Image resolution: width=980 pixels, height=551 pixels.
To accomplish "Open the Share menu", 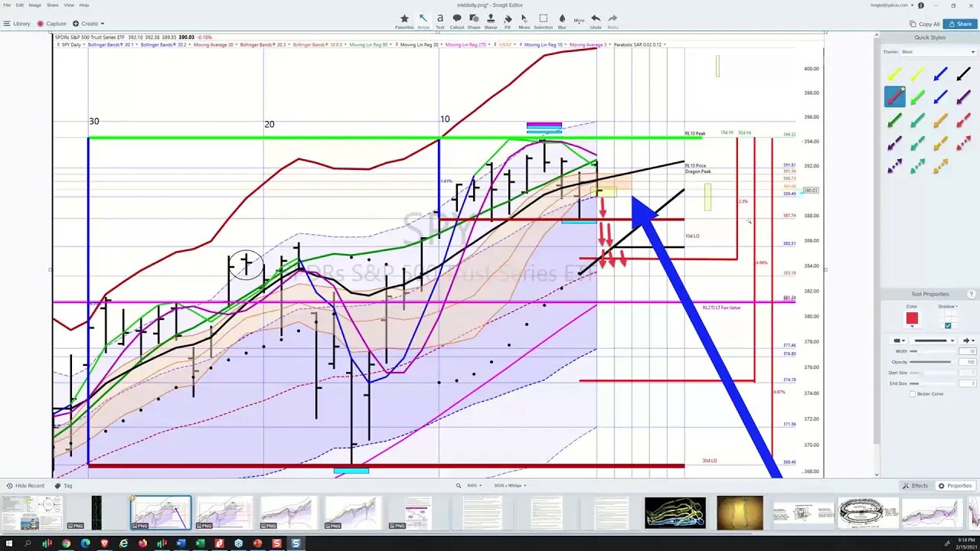I will click(52, 5).
